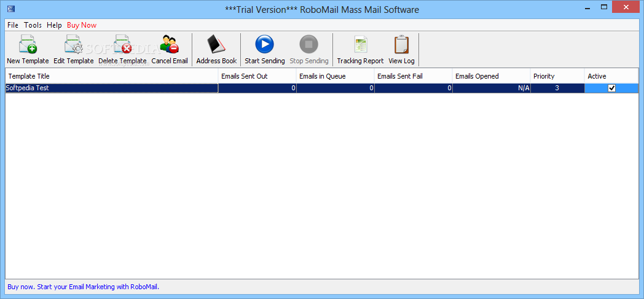The height and width of the screenshot is (299, 644).
Task: Start Sending emails with play icon
Action: [x=264, y=44]
